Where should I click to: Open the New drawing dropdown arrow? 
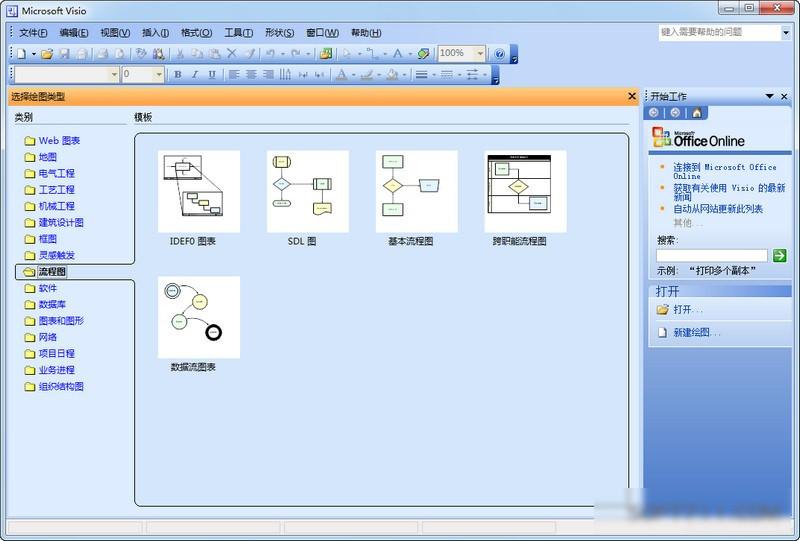(x=34, y=54)
